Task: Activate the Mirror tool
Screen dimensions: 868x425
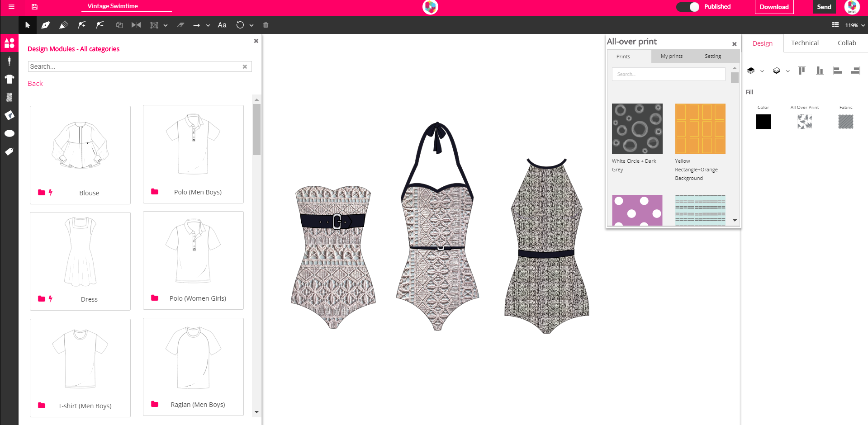Action: pyautogui.click(x=136, y=25)
